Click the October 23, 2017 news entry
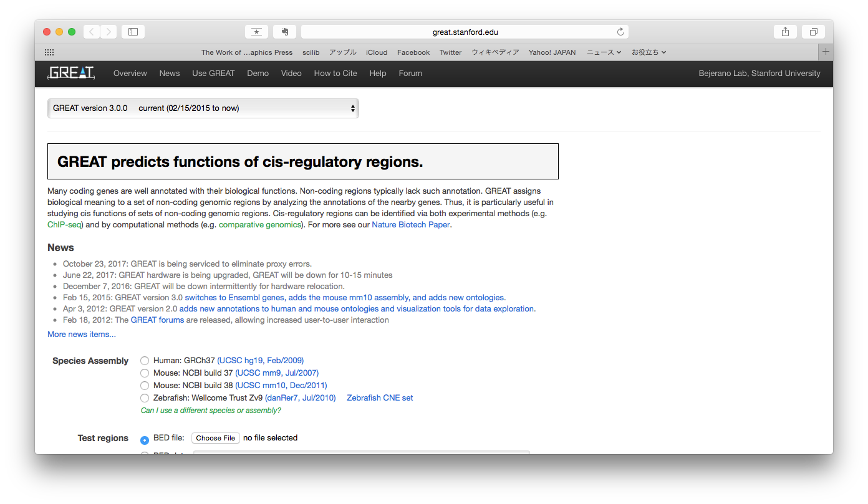The image size is (868, 504). [187, 264]
